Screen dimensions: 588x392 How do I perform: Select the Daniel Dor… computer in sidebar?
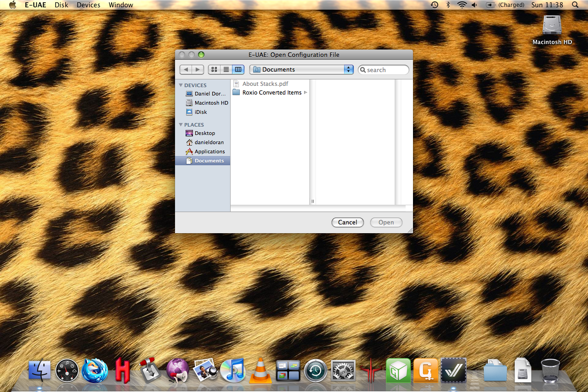[x=206, y=94]
